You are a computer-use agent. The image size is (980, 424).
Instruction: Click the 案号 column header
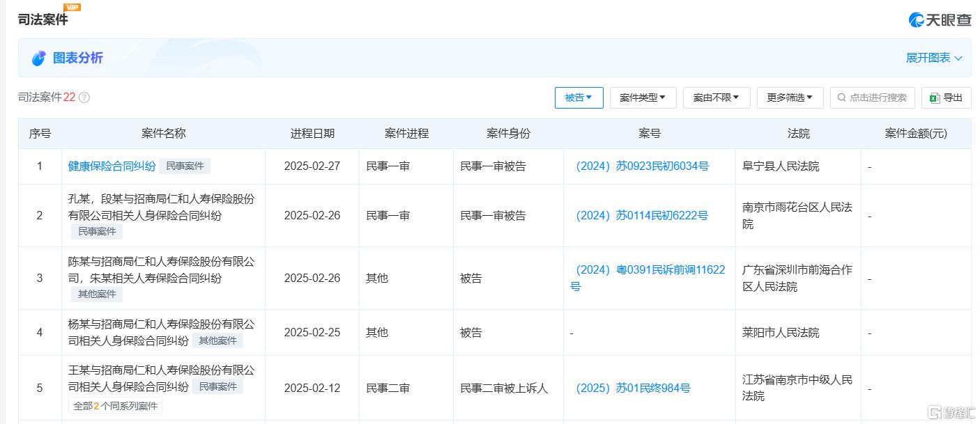tap(650, 134)
